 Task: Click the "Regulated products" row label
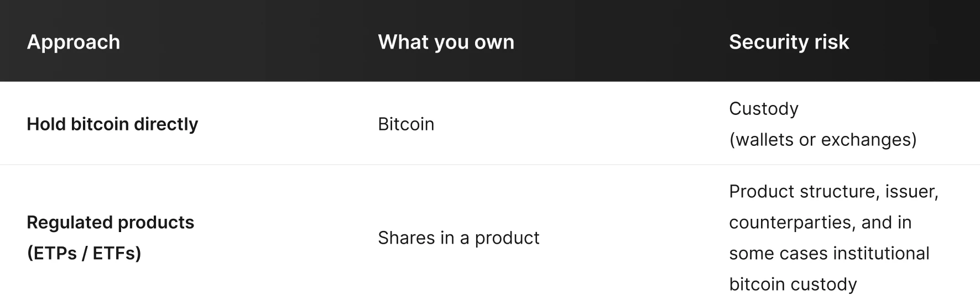111,222
